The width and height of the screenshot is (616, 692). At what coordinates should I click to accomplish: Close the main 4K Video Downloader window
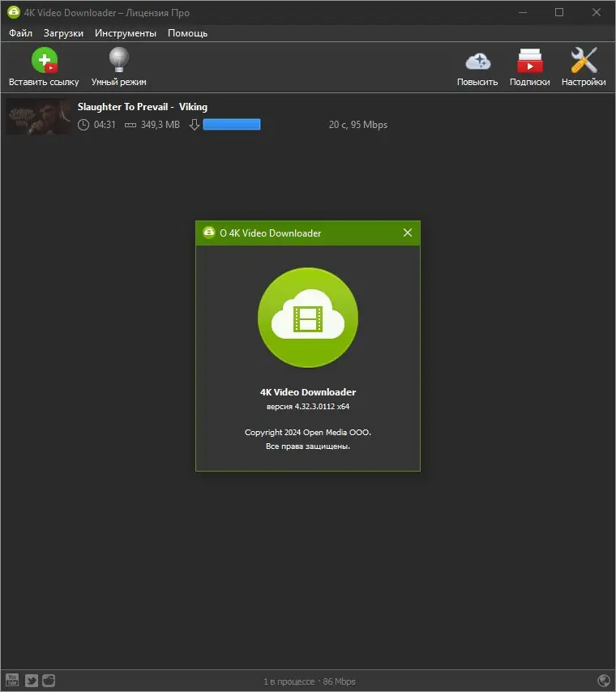(596, 12)
